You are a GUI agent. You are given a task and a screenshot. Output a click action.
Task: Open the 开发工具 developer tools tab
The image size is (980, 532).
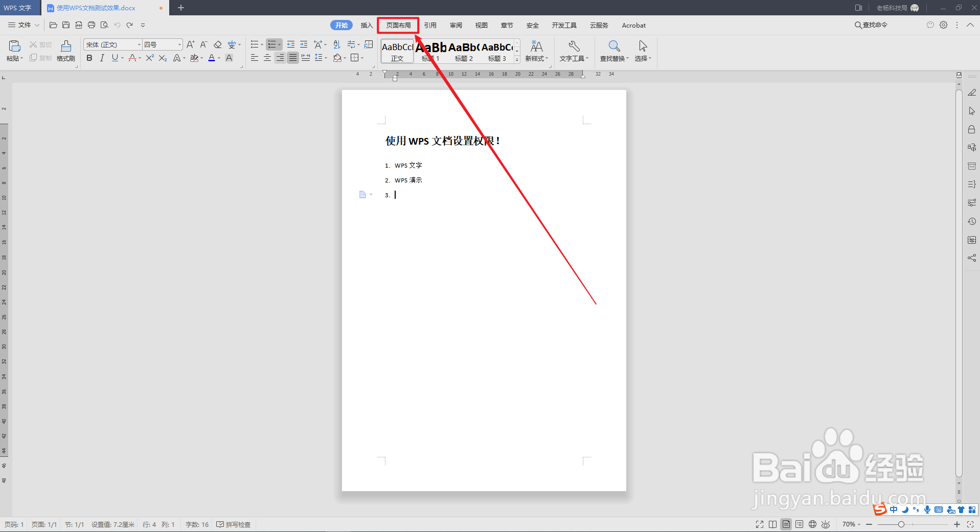click(x=564, y=25)
